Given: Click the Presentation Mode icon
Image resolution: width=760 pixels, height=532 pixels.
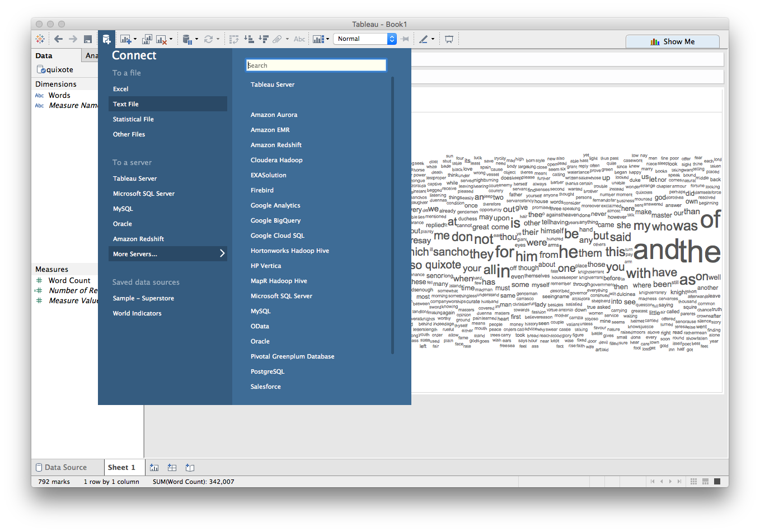Looking at the screenshot, I should pyautogui.click(x=449, y=39).
